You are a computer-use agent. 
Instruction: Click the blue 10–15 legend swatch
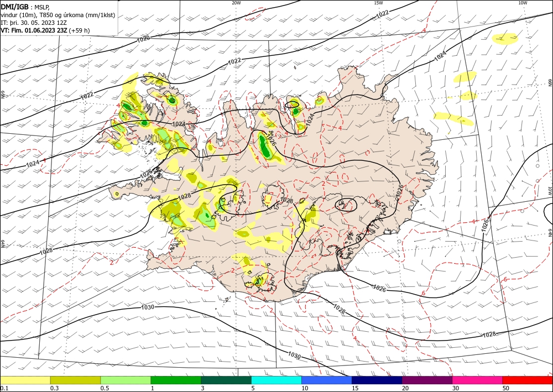point(327,380)
